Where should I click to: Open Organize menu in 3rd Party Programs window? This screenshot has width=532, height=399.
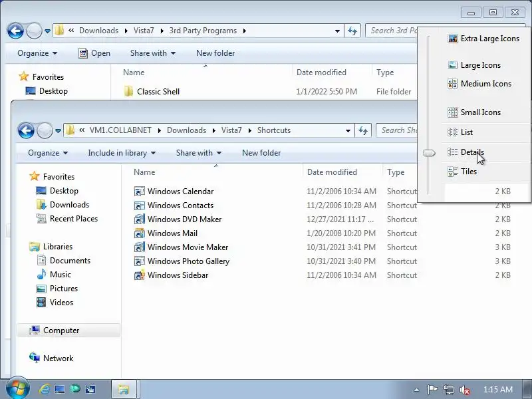click(x=37, y=53)
